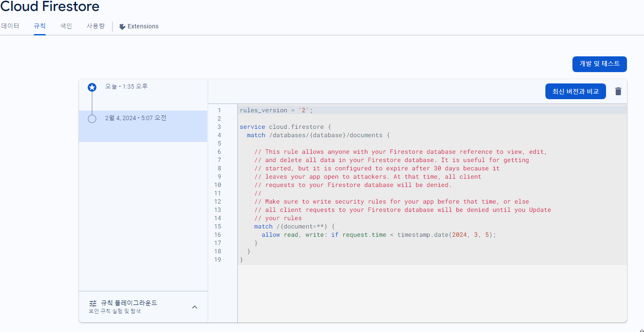Click comment about requests will be denied
This screenshot has height=332, width=644.
click(x=353, y=185)
